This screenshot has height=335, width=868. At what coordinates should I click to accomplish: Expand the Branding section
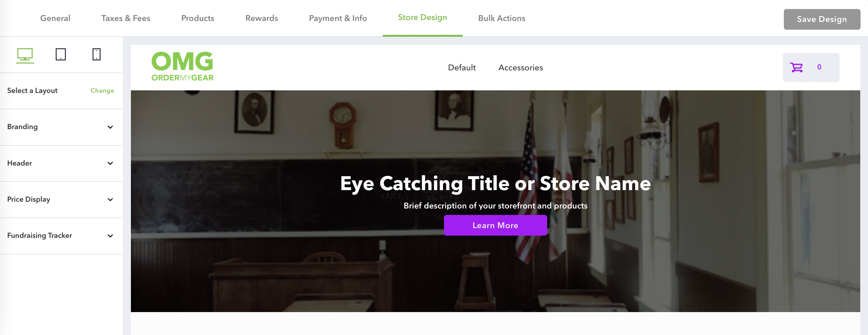61,127
